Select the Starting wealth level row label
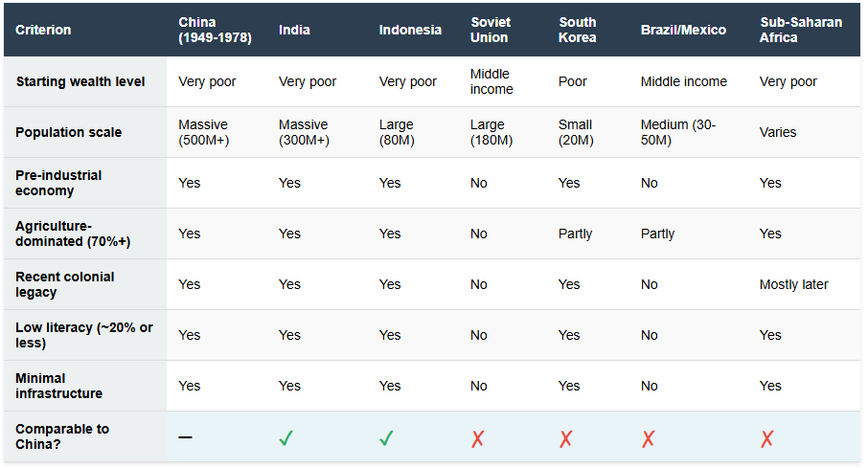Viewport: 868px width, 468px height. point(80,81)
